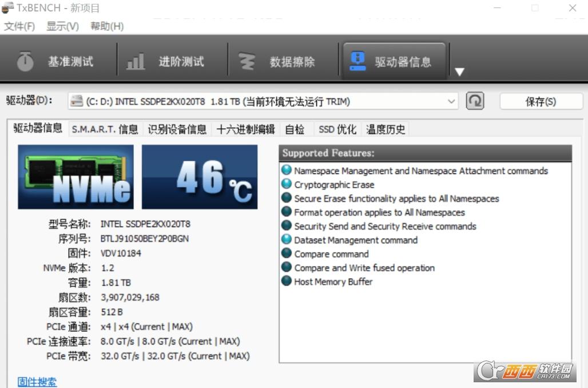
Task: Click the TxBENCH app icon in title bar
Action: tap(7, 8)
